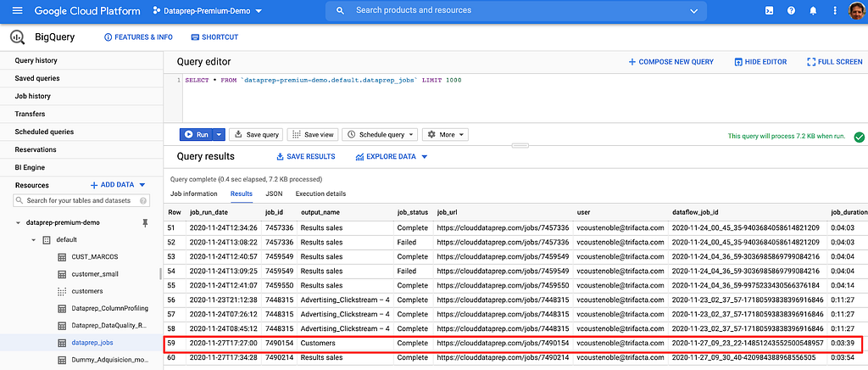This screenshot has height=370, width=868.
Task: Open the project selector dropdown
Action: tap(207, 10)
